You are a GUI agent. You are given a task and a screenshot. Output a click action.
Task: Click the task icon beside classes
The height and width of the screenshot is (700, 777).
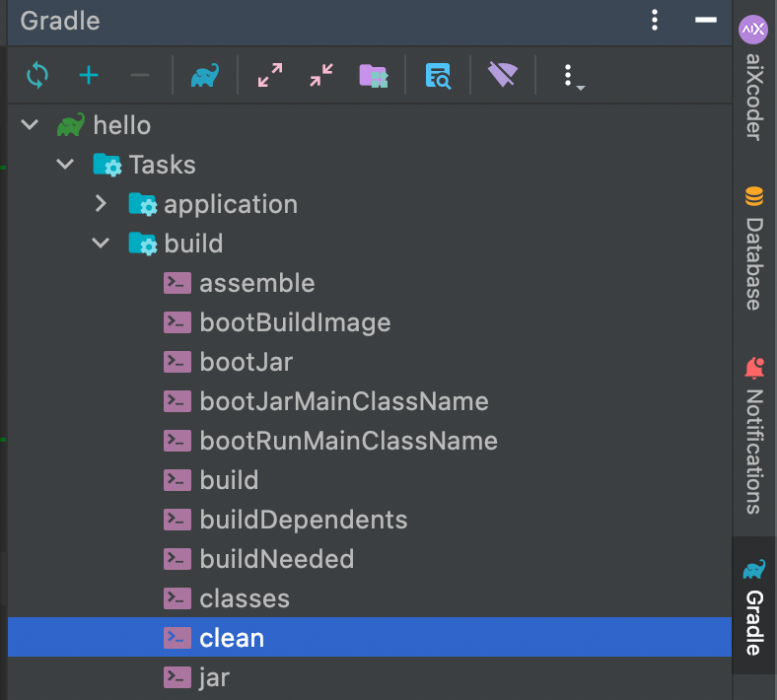click(177, 598)
